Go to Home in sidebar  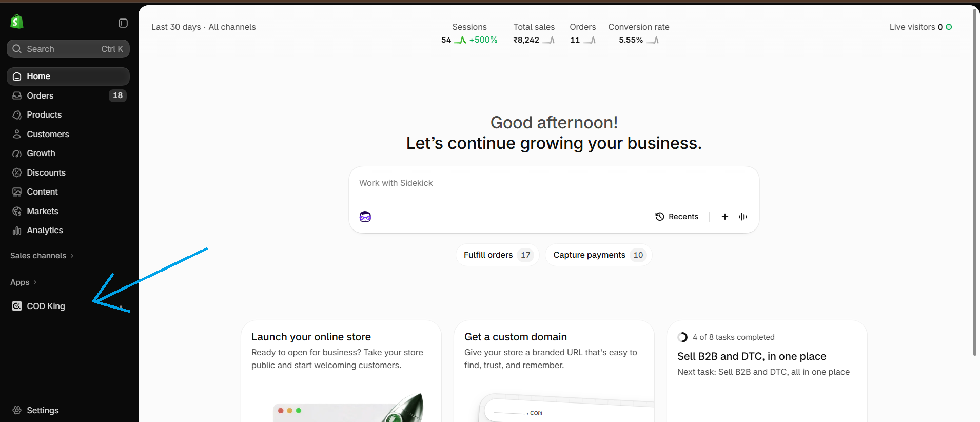(x=68, y=76)
